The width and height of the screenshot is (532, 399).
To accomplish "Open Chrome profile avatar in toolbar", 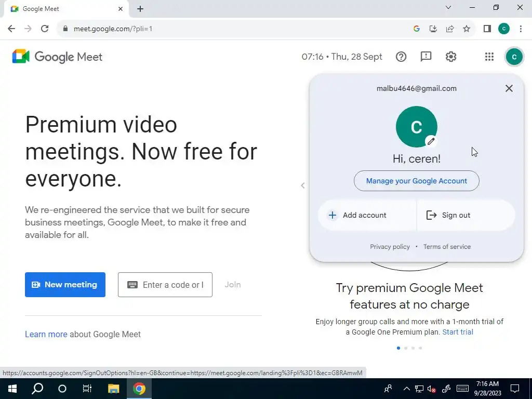I will (x=504, y=29).
